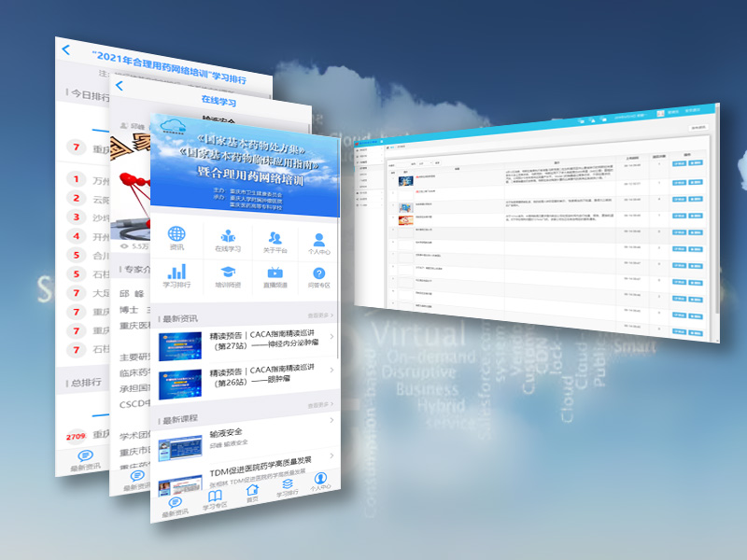Select the 个人中心 tab in the bottom bar
This screenshot has width=747, height=560.
(320, 481)
